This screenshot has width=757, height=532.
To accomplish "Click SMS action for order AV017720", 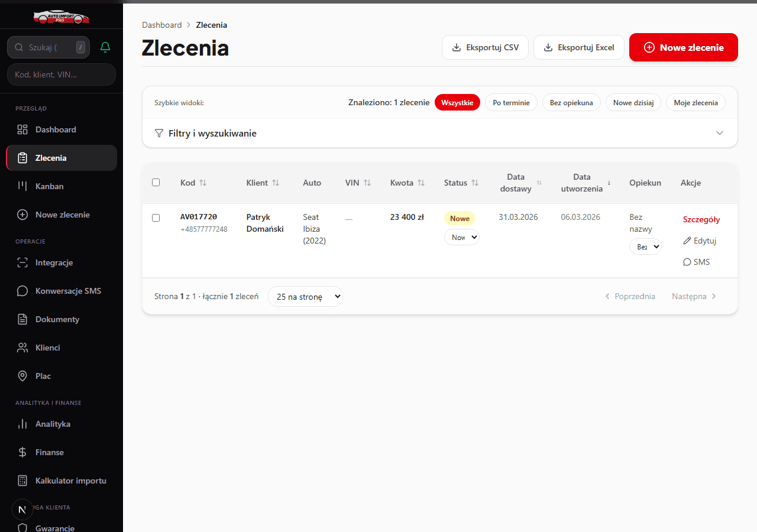I will tap(697, 262).
